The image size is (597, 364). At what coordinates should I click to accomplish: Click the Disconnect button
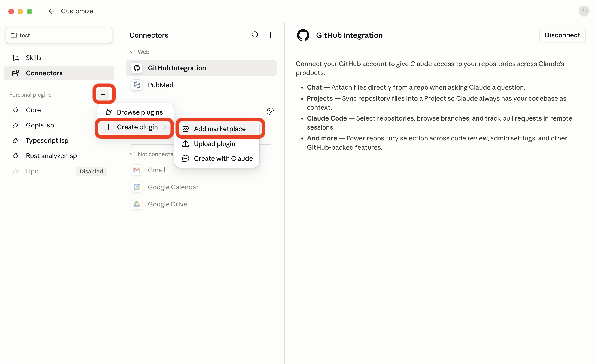pos(562,35)
